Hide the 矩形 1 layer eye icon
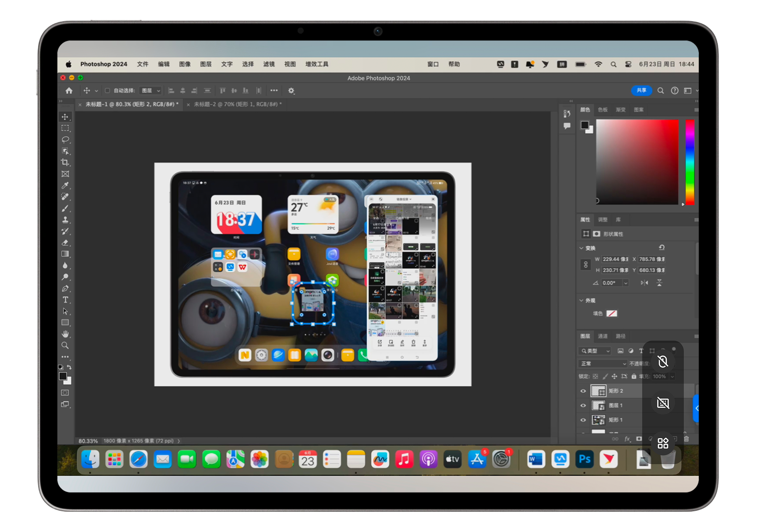 (x=583, y=420)
